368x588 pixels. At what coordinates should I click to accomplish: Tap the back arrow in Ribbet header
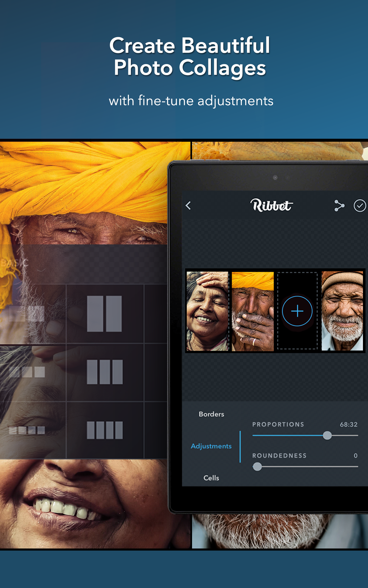pyautogui.click(x=188, y=206)
